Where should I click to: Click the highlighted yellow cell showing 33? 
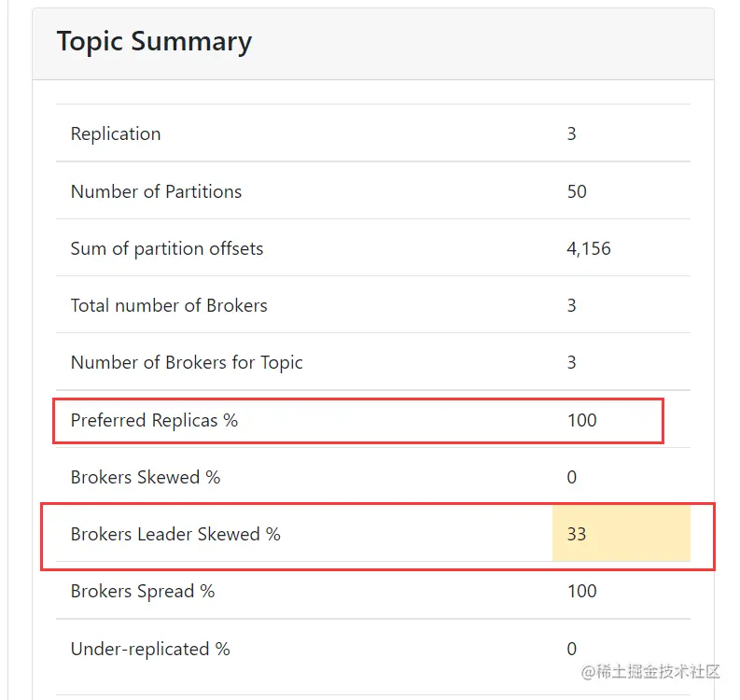(621, 534)
